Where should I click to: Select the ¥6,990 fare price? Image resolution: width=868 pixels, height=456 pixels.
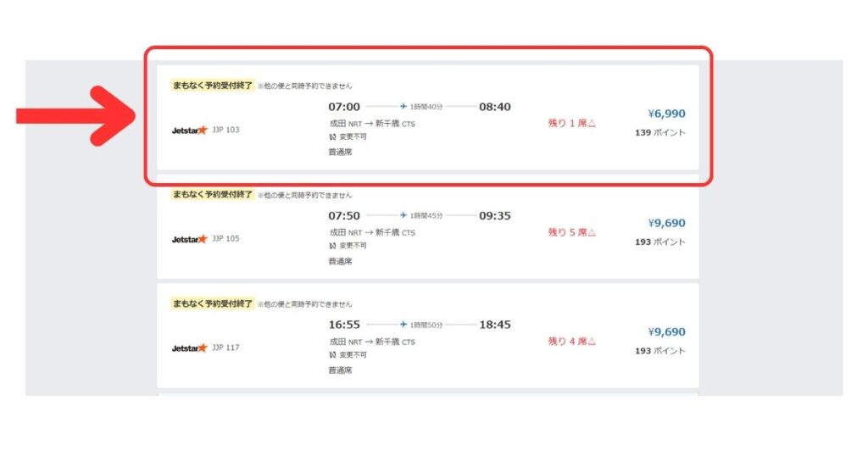coord(666,114)
